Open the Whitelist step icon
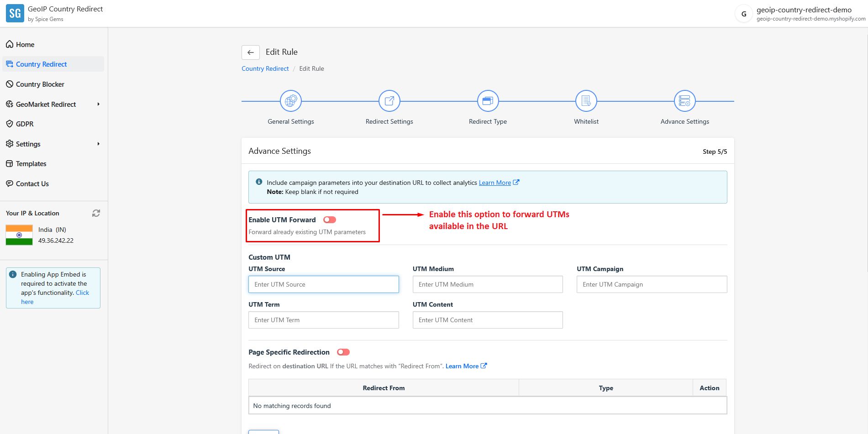Image resolution: width=868 pixels, height=434 pixels. [x=586, y=101]
